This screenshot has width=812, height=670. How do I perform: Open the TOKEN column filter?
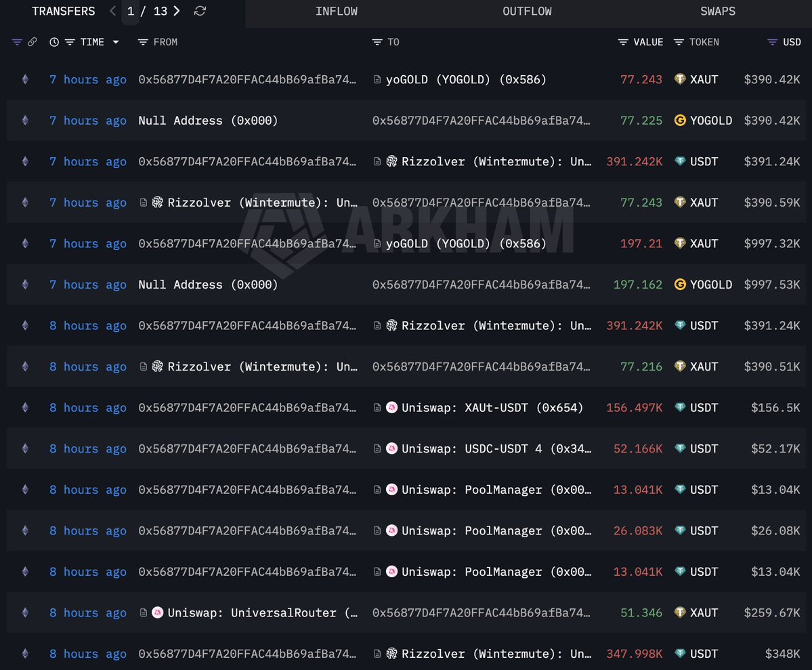[x=679, y=42]
